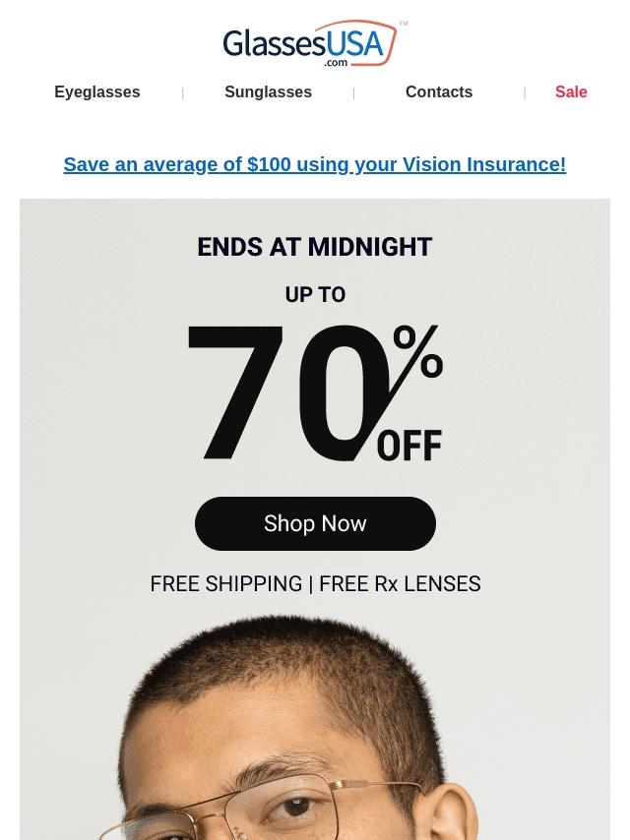Click the TM mark beside the logo
The height and width of the screenshot is (840, 630).
[404, 25]
